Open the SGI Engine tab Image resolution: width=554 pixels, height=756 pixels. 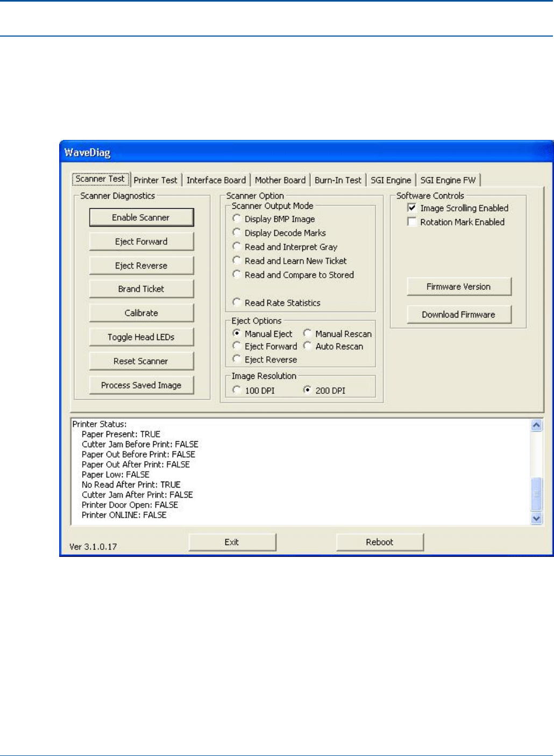click(391, 180)
